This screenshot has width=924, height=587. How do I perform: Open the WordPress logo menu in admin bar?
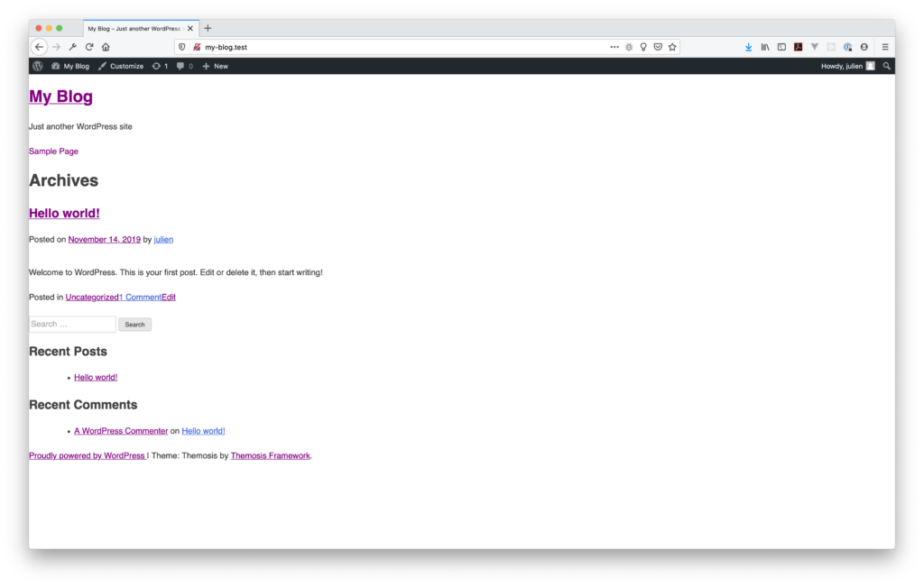click(37, 66)
